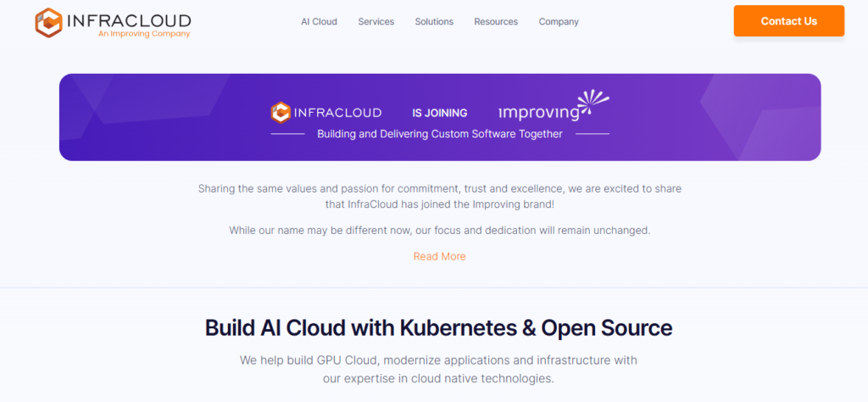The image size is (868, 402).
Task: Click the InfraCloud hexagon logo icon in header
Action: coord(48,22)
